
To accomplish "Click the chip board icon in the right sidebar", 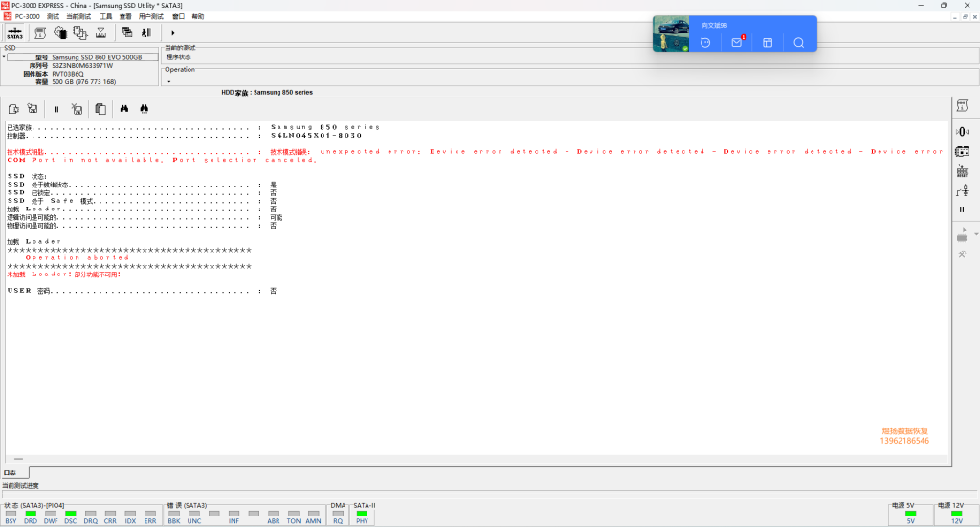I will coord(962,152).
